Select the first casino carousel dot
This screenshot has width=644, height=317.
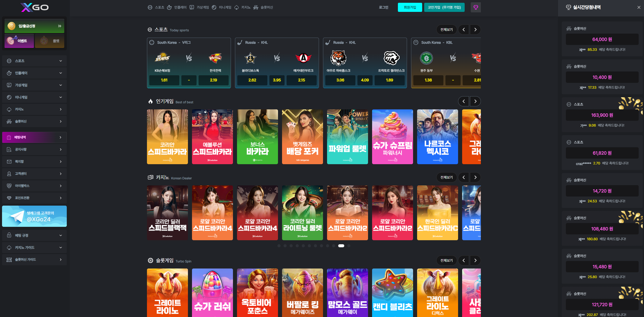point(279,246)
